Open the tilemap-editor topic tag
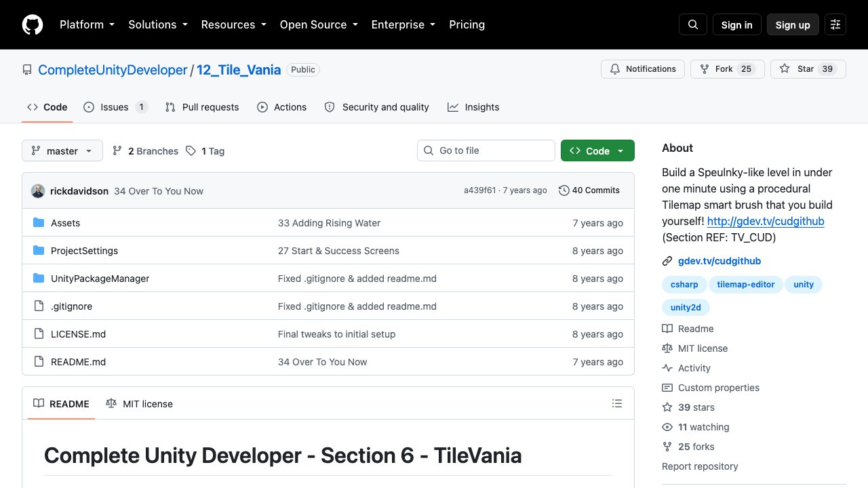Image resolution: width=868 pixels, height=488 pixels. coord(746,285)
